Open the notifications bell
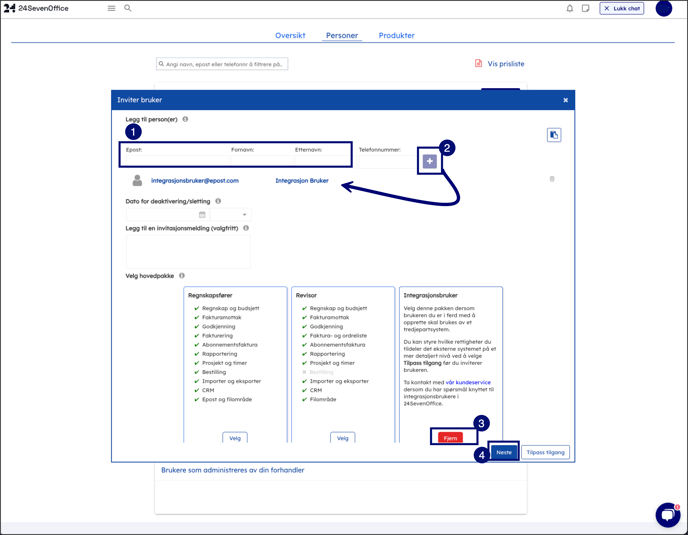The width and height of the screenshot is (688, 535). click(x=570, y=8)
